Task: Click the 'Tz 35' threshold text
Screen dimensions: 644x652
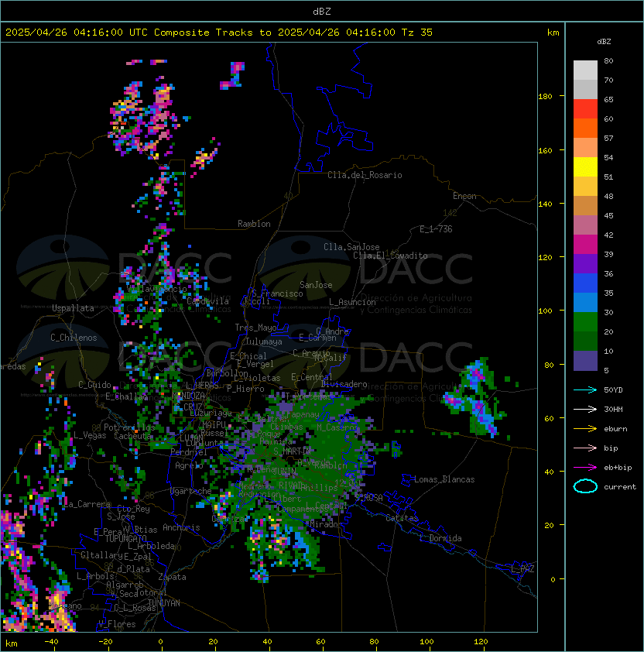Action: point(417,33)
